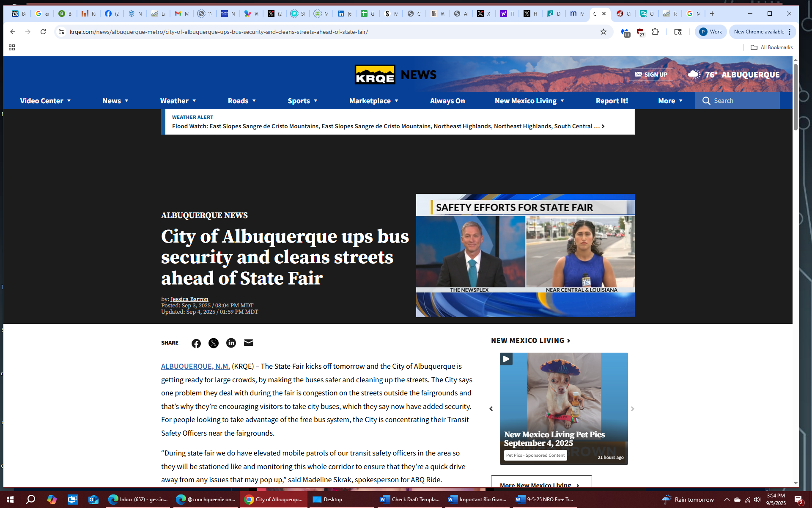Open the Always On menu item
This screenshot has height=508, width=812.
click(447, 101)
